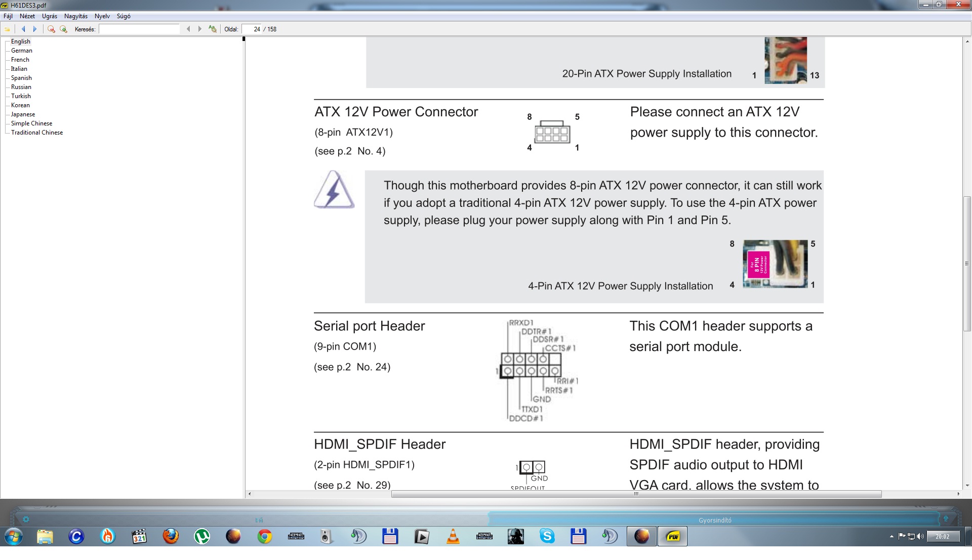
Task: Find next search match arrow
Action: (x=200, y=29)
